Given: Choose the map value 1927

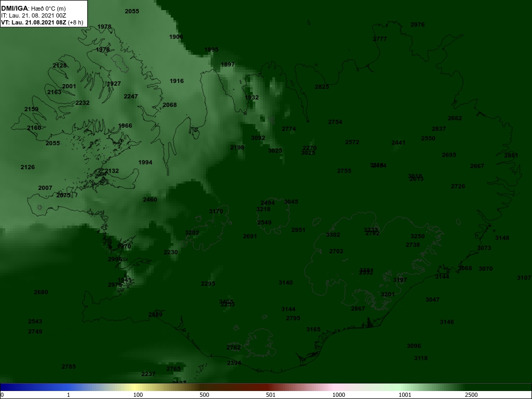Looking at the screenshot, I should [114, 84].
